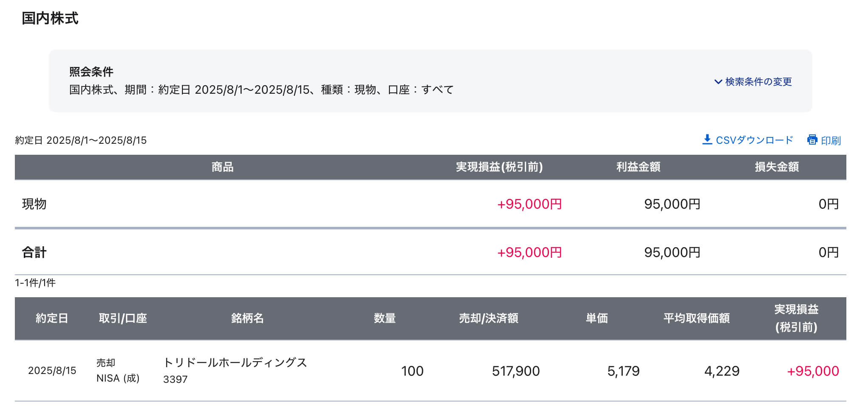Click the 取引/口座 column header
Screen dimensions: 868x410
pyautogui.click(x=123, y=318)
